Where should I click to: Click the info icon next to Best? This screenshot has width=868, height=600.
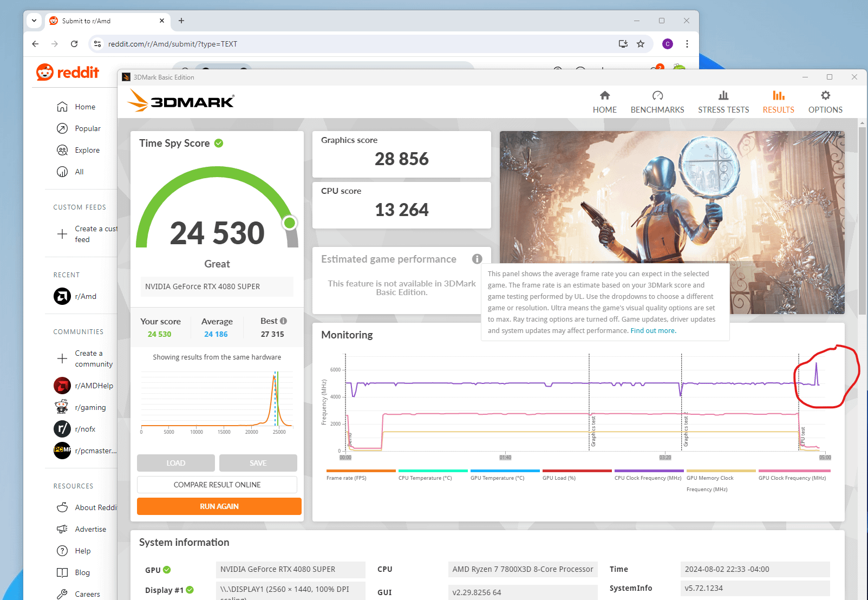(x=283, y=321)
